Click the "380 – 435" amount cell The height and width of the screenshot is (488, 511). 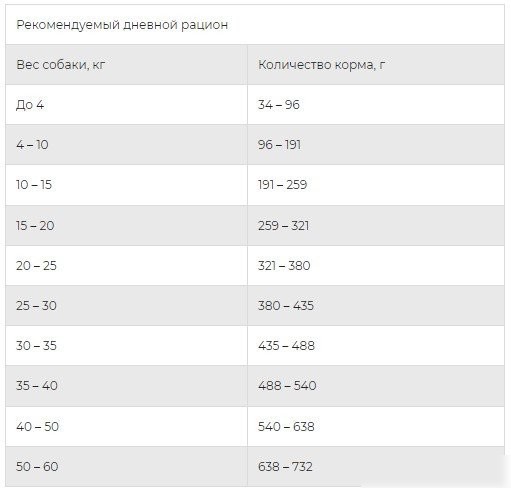coord(286,306)
